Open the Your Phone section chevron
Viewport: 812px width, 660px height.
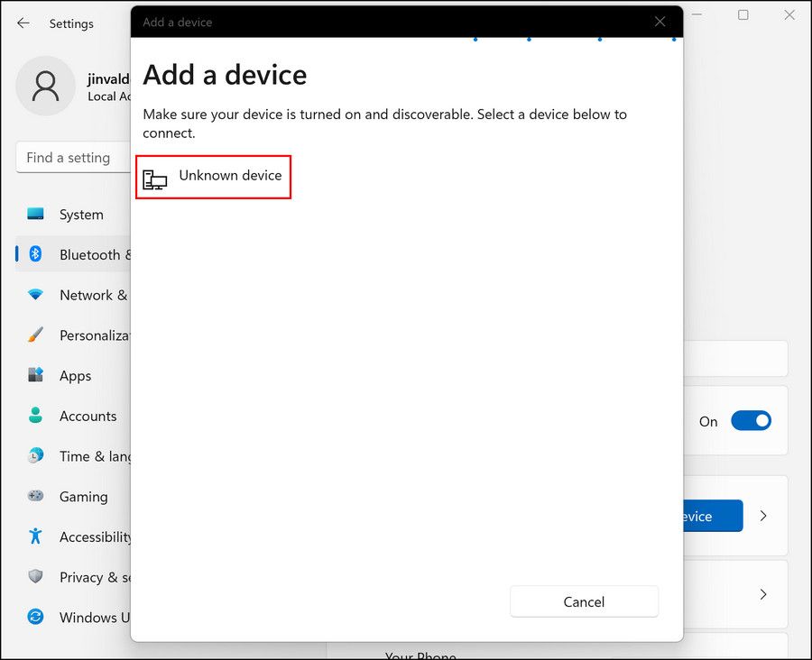[x=763, y=594]
